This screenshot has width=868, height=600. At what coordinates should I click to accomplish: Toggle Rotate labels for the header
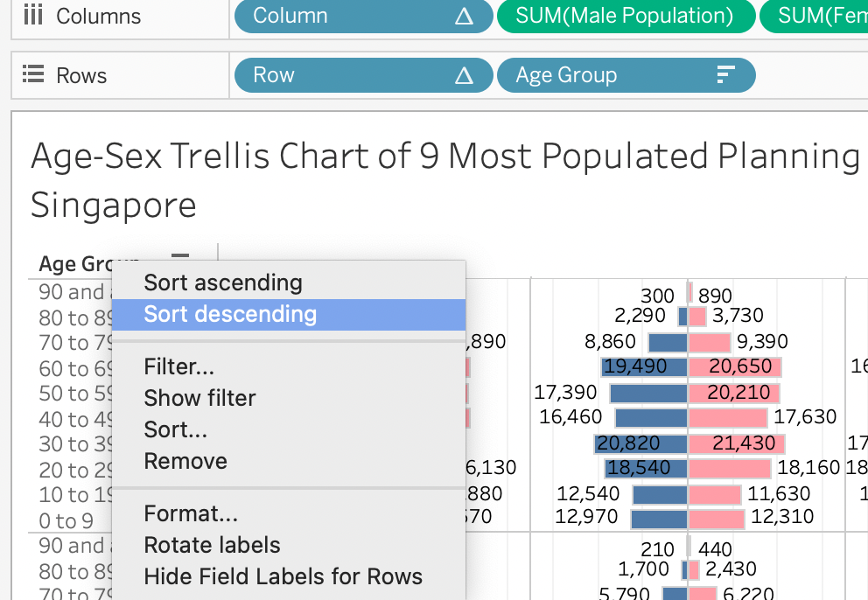(212, 545)
